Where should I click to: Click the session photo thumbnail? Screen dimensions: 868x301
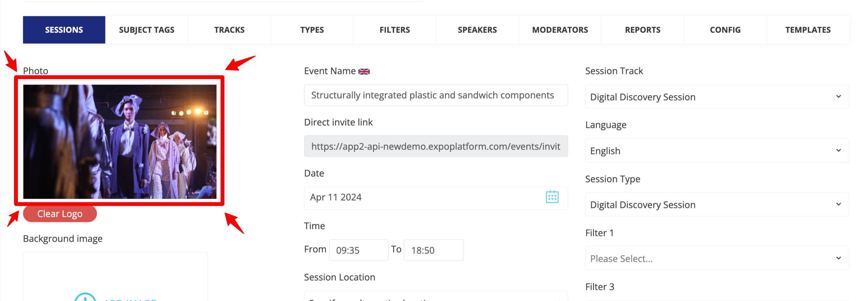[120, 142]
